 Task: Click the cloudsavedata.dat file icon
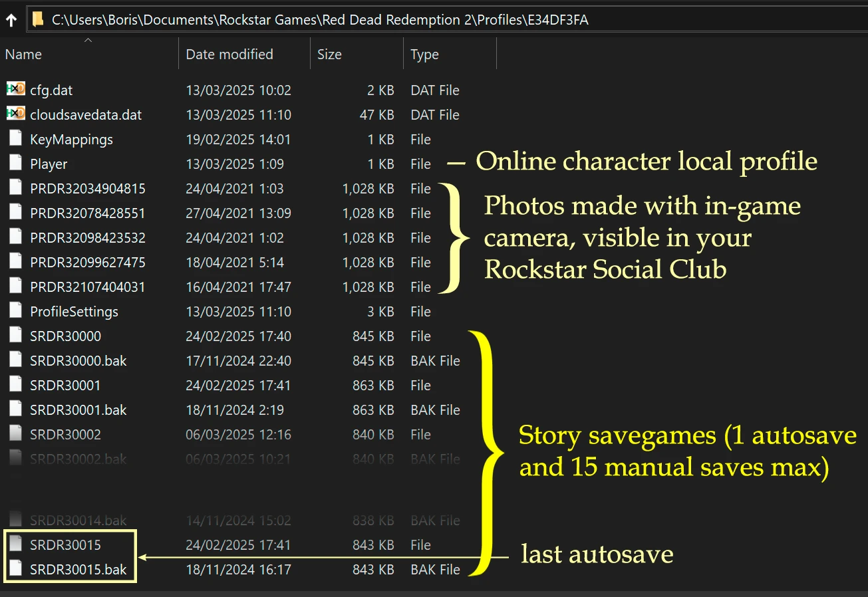[x=15, y=114]
